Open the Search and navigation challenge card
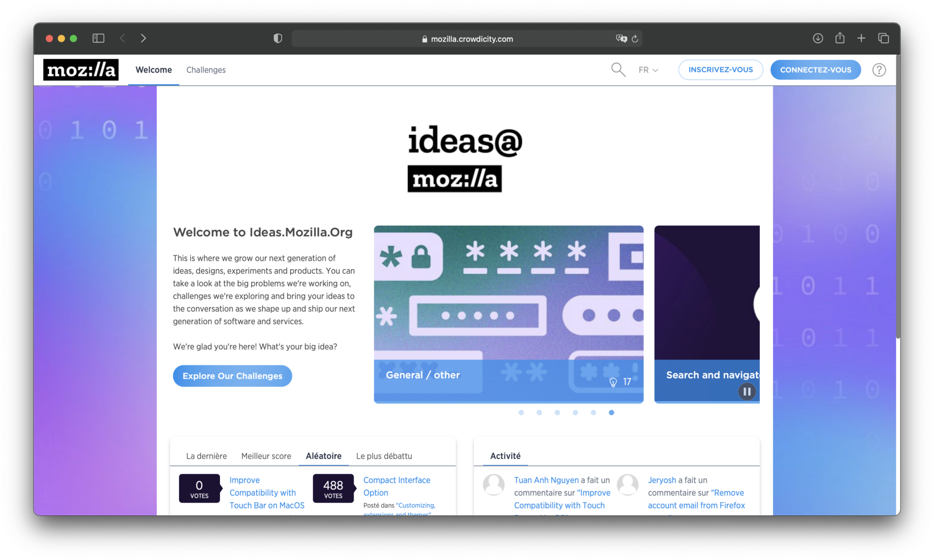Viewport: 934px width, 560px height. [x=707, y=314]
